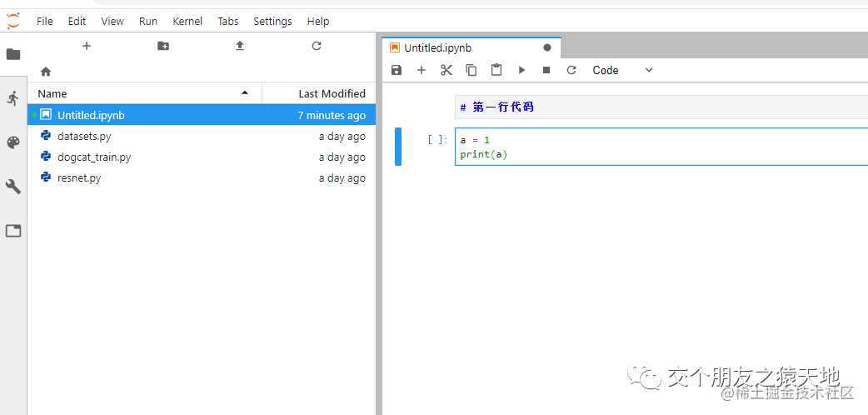Save the notebook with disk icon
Viewport: 868px width, 415px height.
tap(396, 70)
